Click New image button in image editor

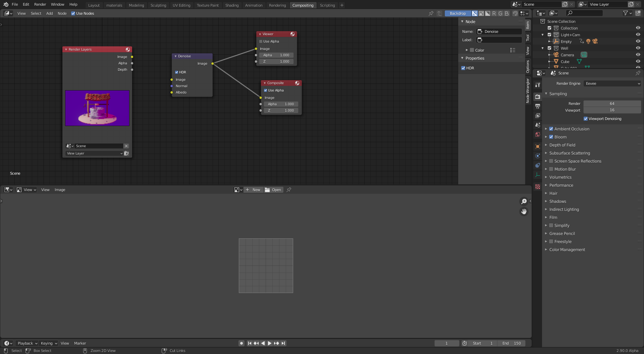253,190
